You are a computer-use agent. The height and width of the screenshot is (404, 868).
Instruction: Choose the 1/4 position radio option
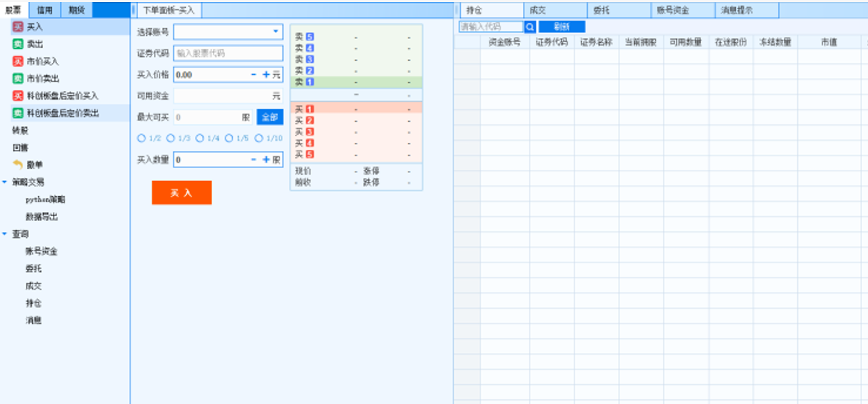(199, 138)
